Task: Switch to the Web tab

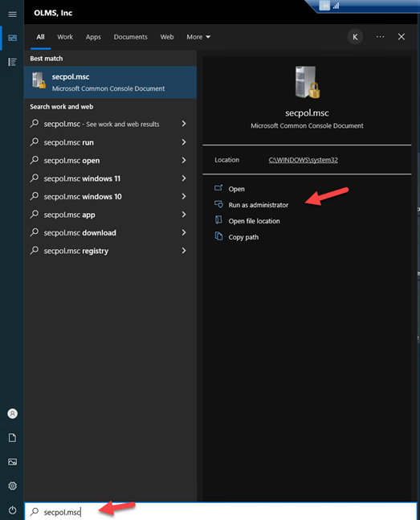Action: pyautogui.click(x=167, y=37)
